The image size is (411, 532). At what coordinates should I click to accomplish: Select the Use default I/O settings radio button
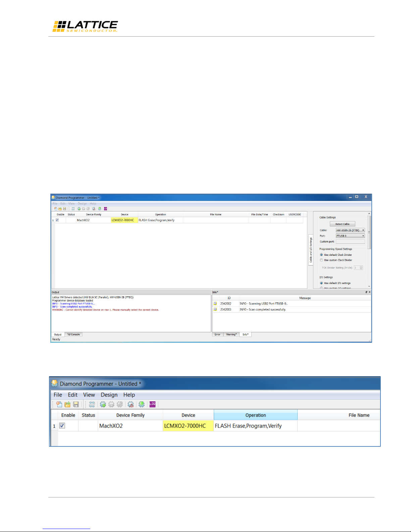click(321, 283)
